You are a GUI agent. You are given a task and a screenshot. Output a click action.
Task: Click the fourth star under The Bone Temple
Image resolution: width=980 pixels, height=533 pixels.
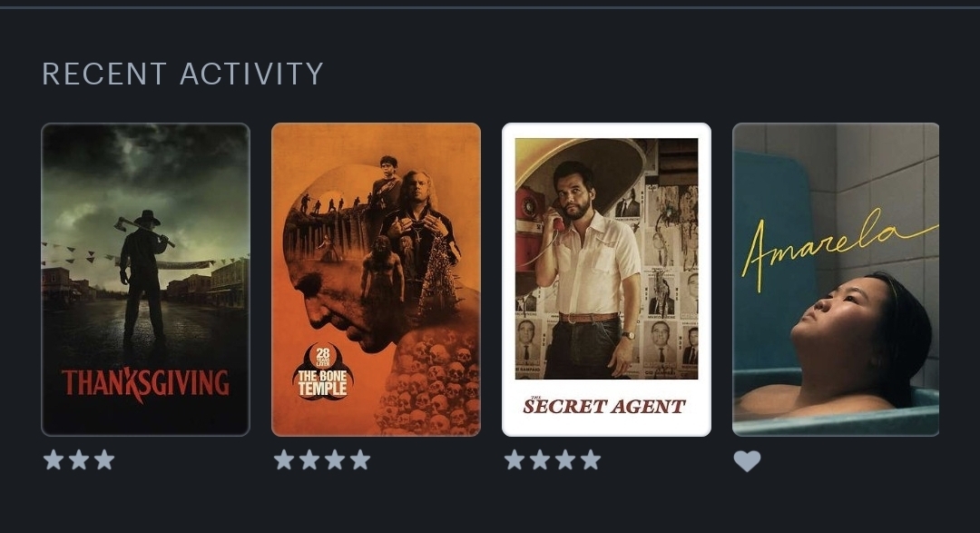360,459
